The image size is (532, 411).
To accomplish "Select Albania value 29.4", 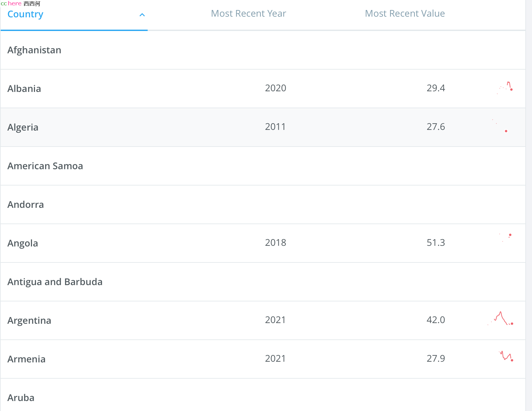I will click(436, 88).
